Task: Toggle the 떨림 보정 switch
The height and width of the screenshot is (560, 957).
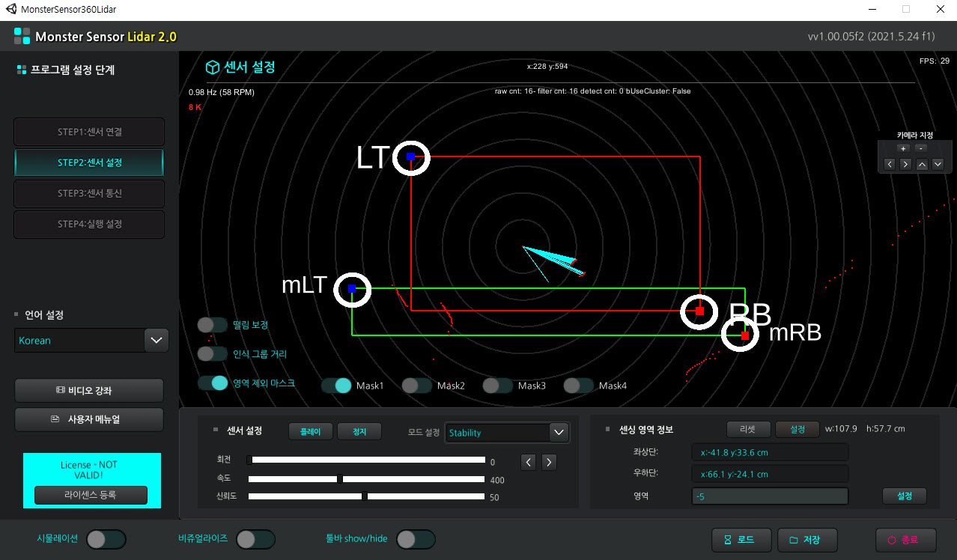Action: [x=213, y=325]
